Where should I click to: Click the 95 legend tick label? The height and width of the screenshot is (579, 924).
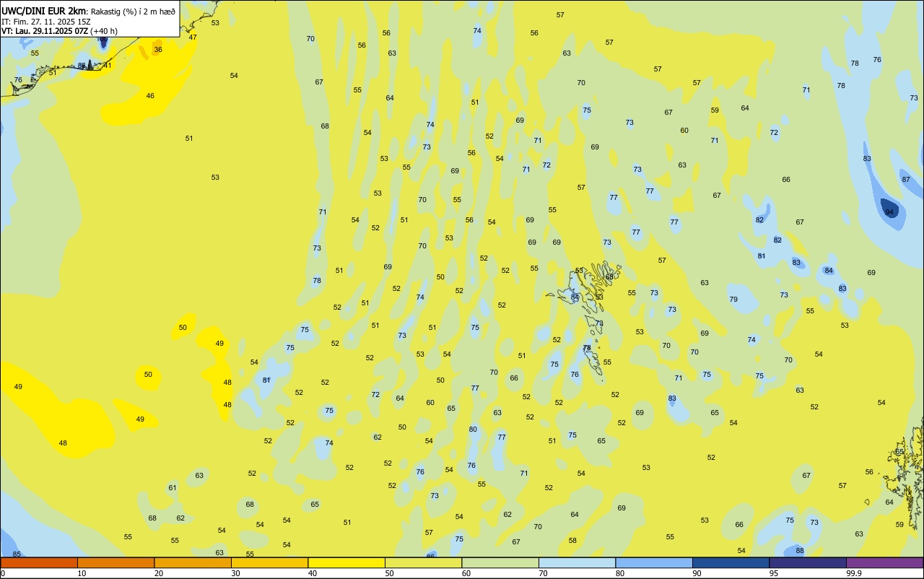coord(774,573)
